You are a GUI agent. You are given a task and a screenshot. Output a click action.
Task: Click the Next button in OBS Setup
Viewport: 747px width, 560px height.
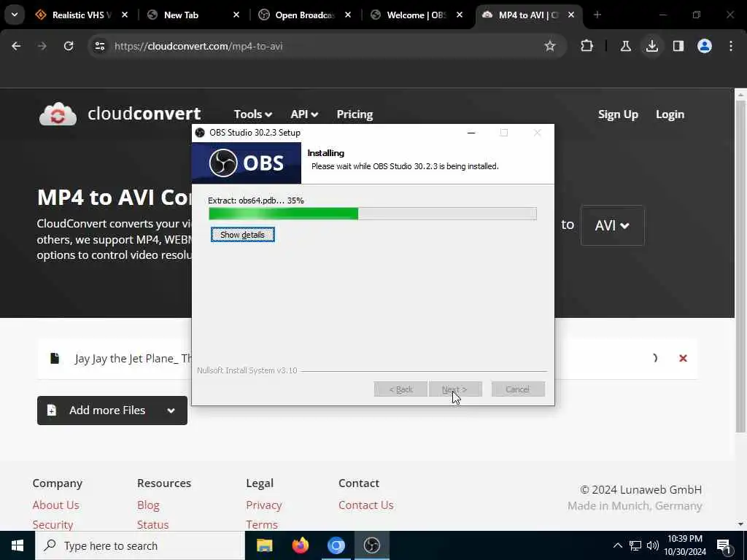tap(455, 389)
